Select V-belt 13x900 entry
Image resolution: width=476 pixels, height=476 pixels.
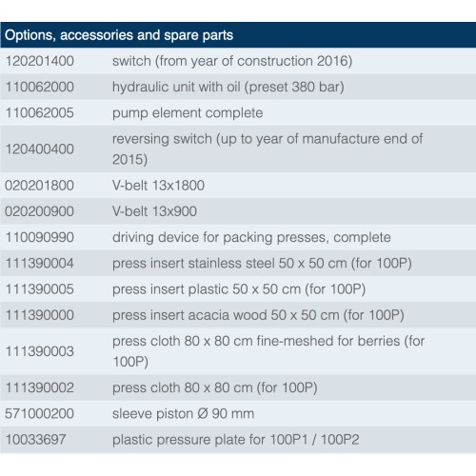point(154,211)
